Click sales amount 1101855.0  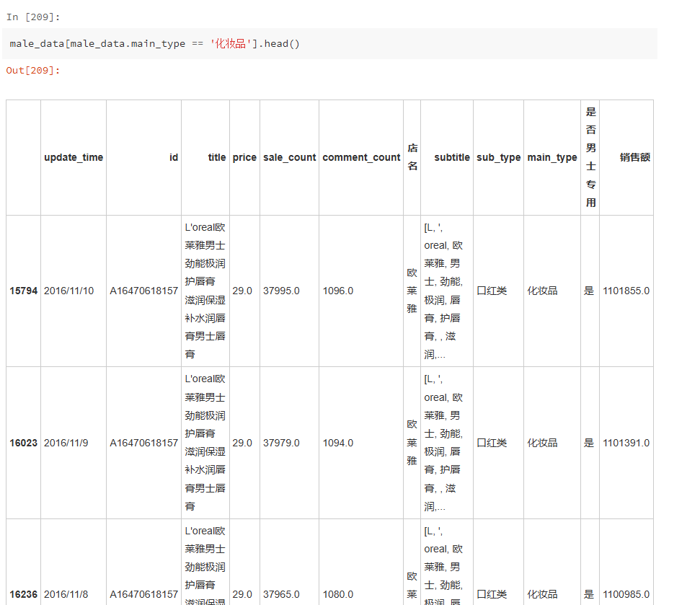click(626, 291)
